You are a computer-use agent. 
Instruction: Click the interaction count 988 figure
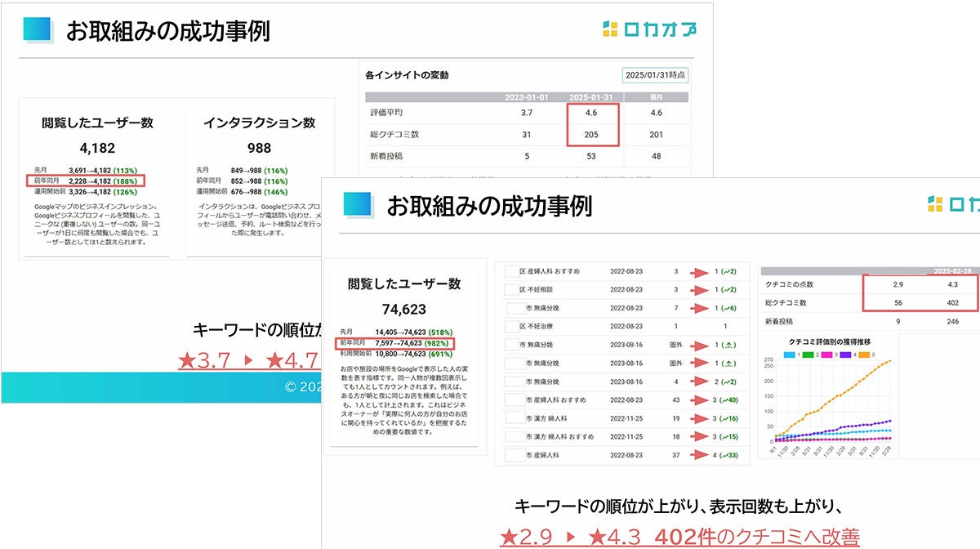259,149
